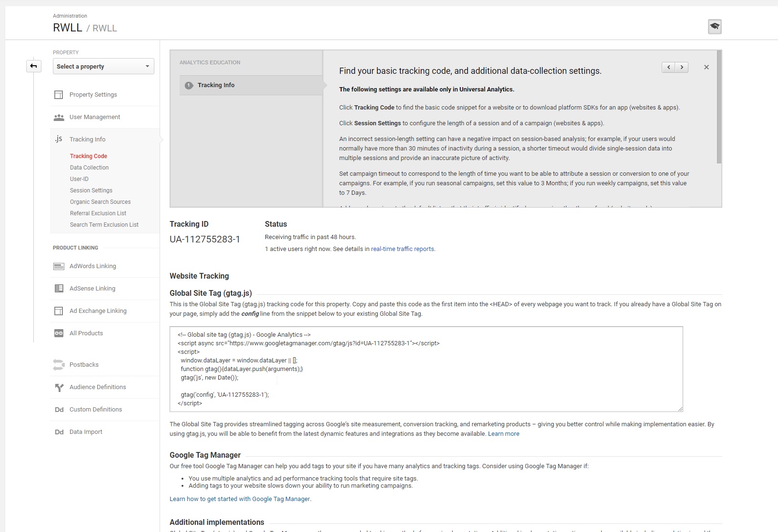
Task: Open Referral Exclusion List item
Action: coord(98,213)
